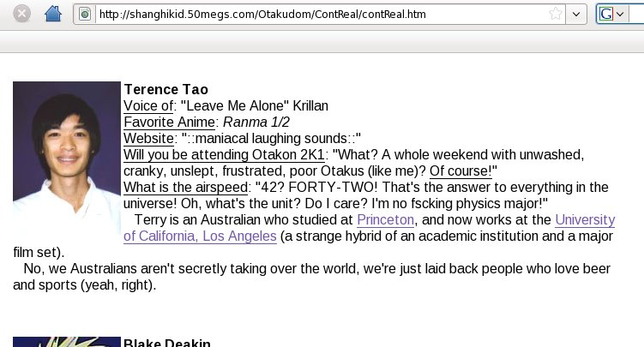Click the Blake Deakin thumbnail image
Viewport: 644px width, 347px height.
(67, 342)
